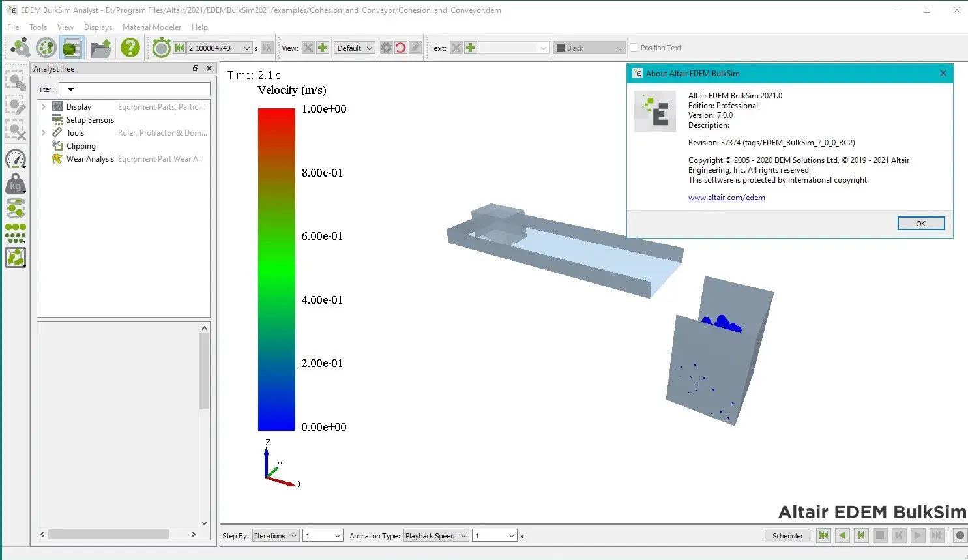This screenshot has width=968, height=560.
Task: Close the Analyst Tree panel
Action: [x=209, y=68]
